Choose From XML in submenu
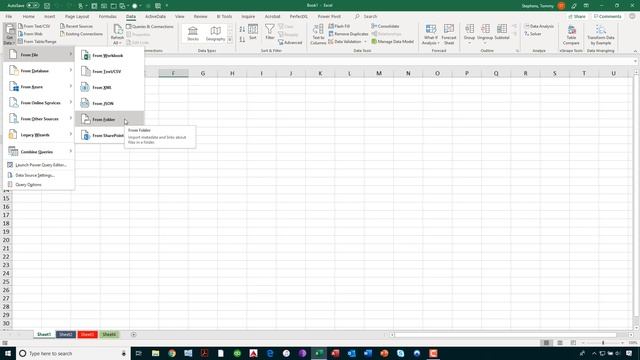The height and width of the screenshot is (360, 640). pos(109,87)
